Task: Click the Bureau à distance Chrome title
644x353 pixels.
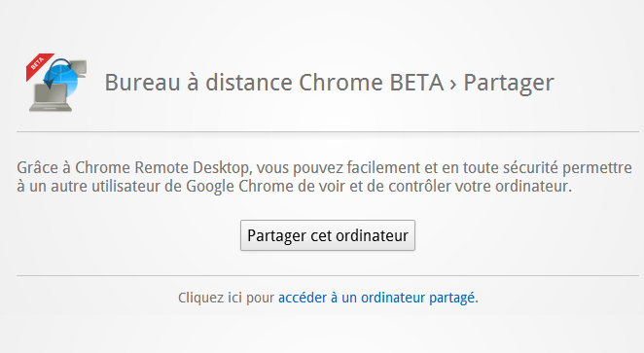Action: [274, 83]
